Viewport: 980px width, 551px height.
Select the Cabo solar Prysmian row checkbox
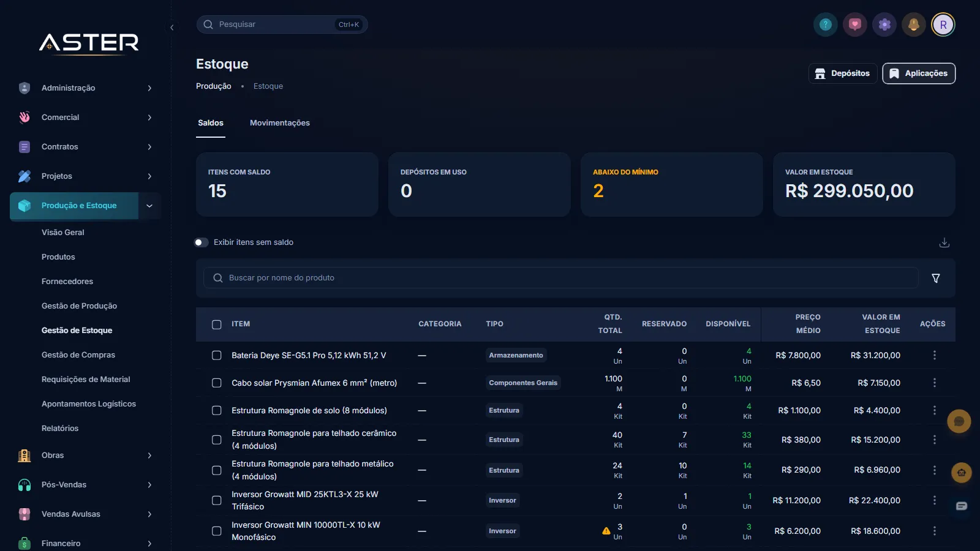tap(217, 383)
